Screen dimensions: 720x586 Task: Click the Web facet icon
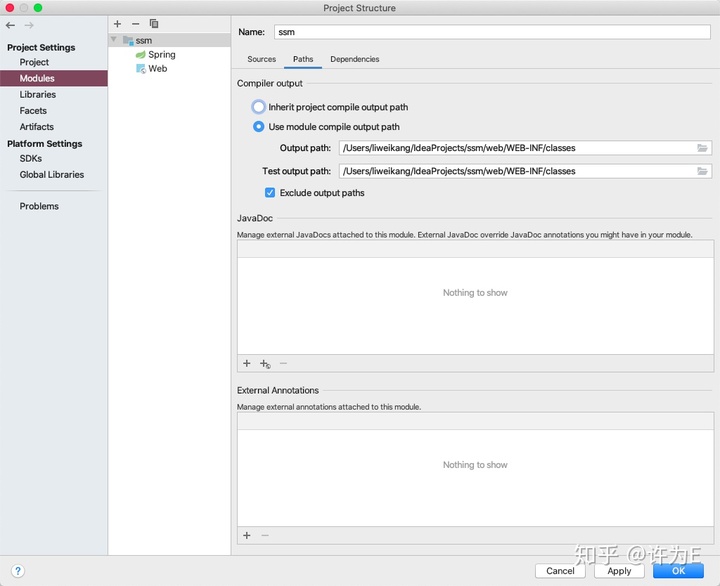[x=141, y=69]
